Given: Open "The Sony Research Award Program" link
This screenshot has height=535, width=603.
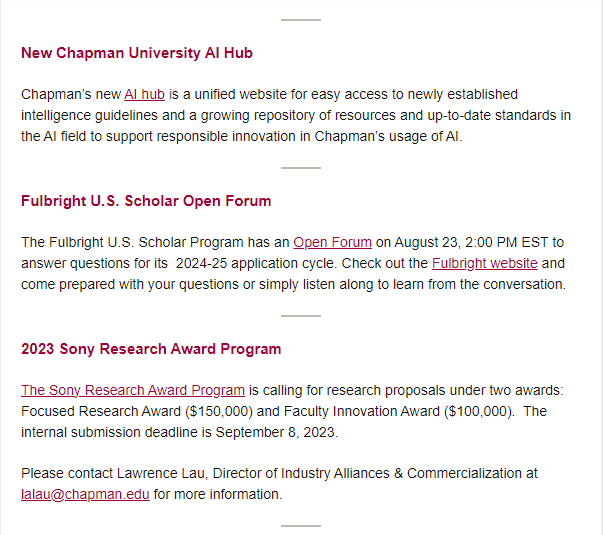Looking at the screenshot, I should (133, 390).
